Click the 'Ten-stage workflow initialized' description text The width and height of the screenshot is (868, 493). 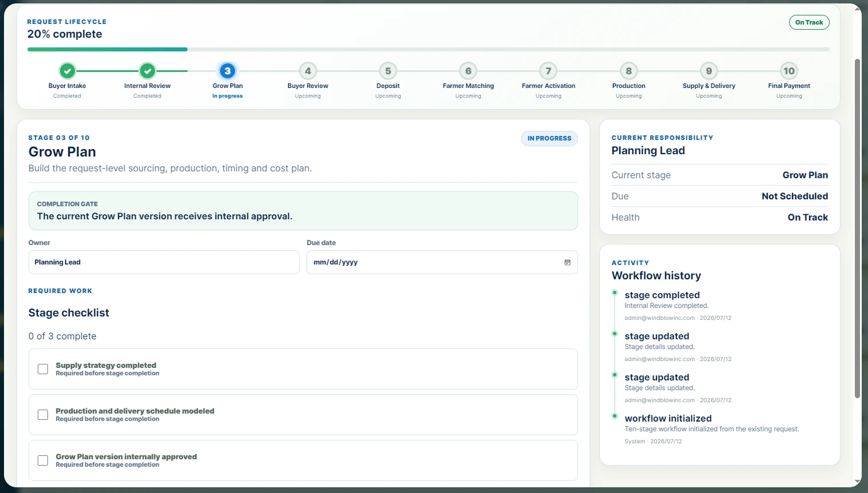pyautogui.click(x=712, y=429)
